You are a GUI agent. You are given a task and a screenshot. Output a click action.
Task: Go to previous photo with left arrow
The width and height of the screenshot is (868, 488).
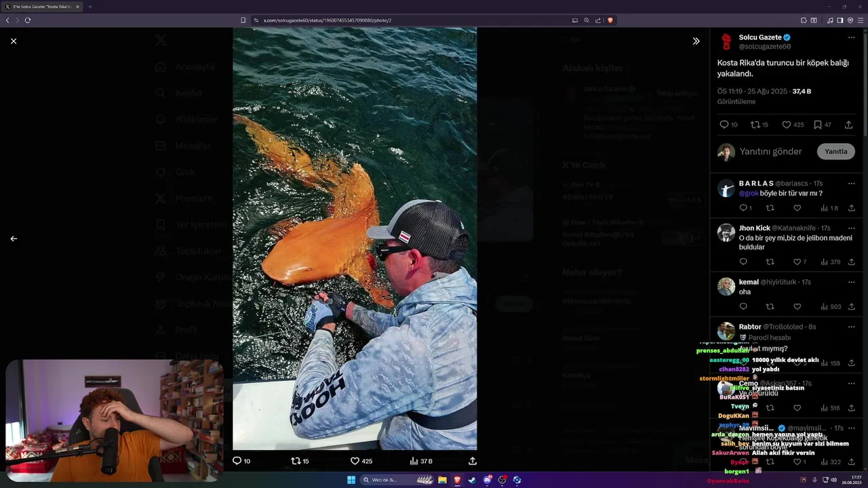click(14, 239)
